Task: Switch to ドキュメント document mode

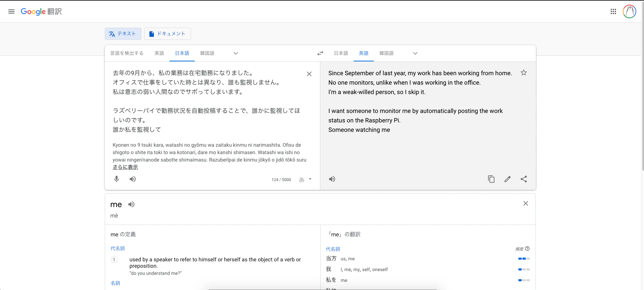Action: click(x=167, y=34)
